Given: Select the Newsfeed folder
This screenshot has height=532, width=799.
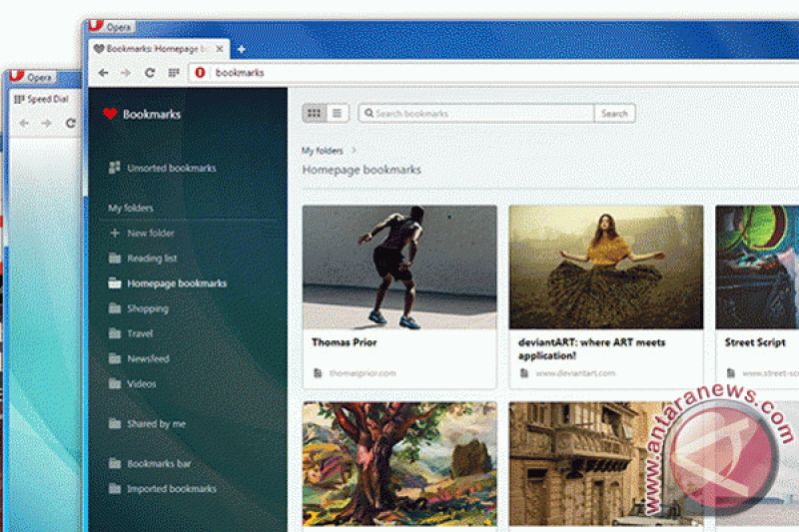Looking at the screenshot, I should [148, 358].
